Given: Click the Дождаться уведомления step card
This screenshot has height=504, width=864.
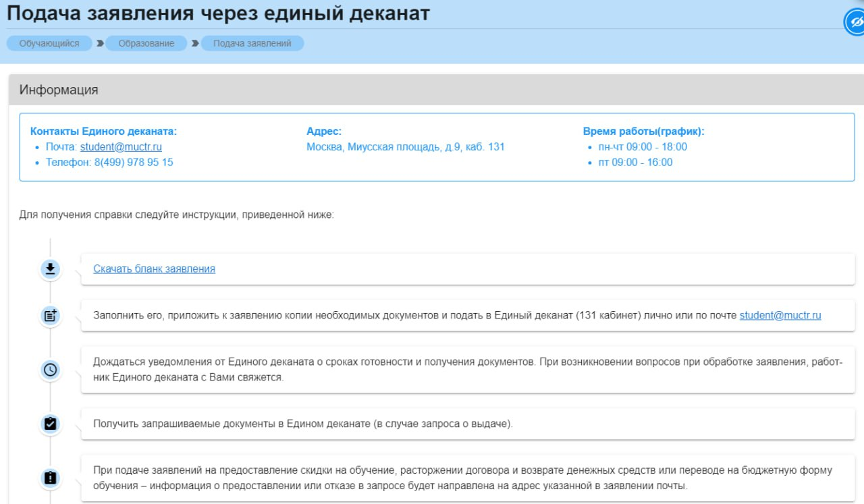Looking at the screenshot, I should click(467, 370).
